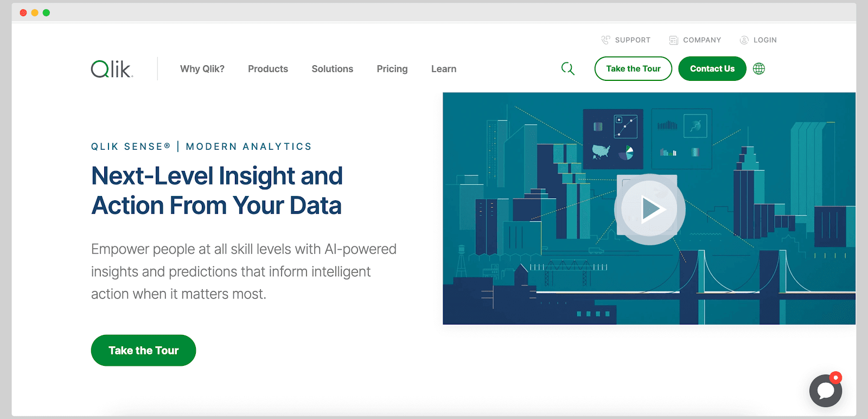This screenshot has width=868, height=419.
Task: Click the red close window button
Action: (x=23, y=12)
